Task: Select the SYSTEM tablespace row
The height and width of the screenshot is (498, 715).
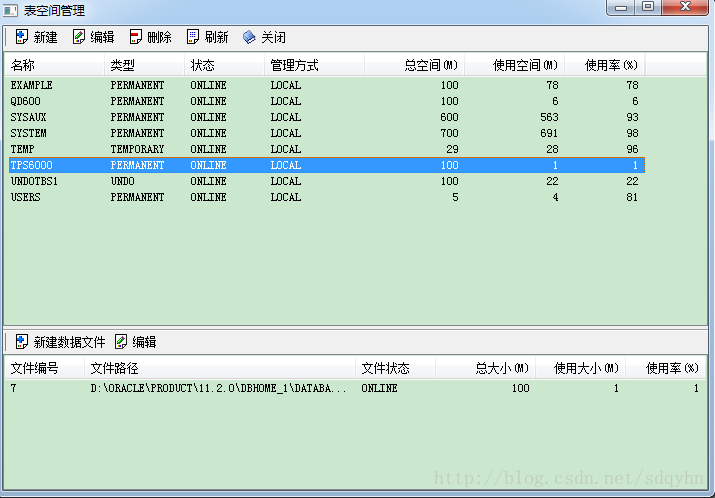Action: [x=326, y=133]
